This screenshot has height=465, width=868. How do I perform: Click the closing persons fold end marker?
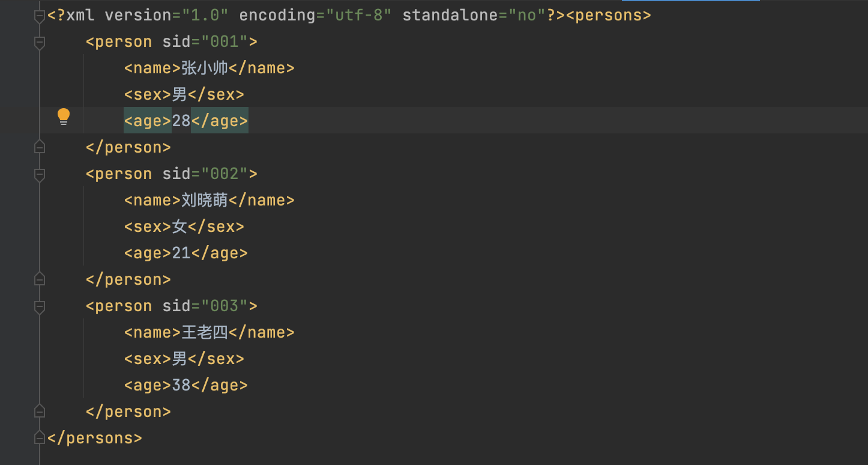[x=40, y=437]
